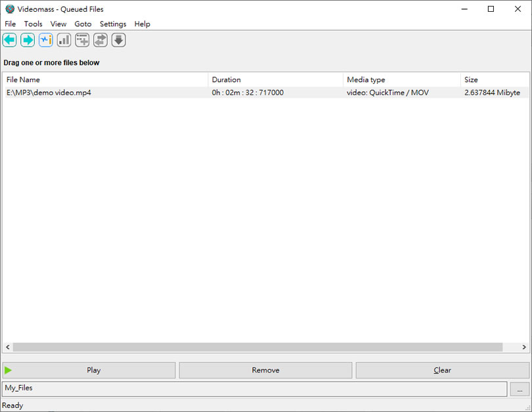Open the Goto menu

click(83, 24)
